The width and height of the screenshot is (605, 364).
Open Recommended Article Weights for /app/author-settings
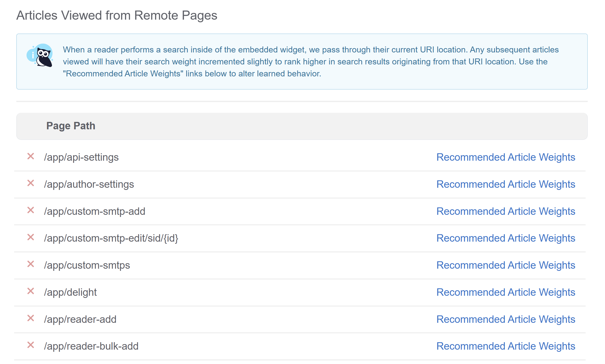[505, 184]
